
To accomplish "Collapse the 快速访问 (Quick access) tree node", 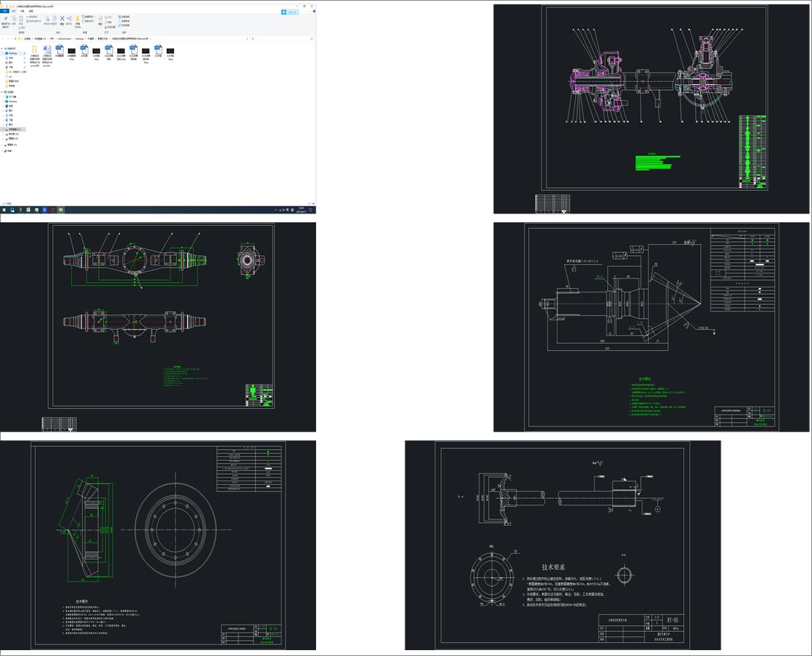I will (x=2, y=49).
